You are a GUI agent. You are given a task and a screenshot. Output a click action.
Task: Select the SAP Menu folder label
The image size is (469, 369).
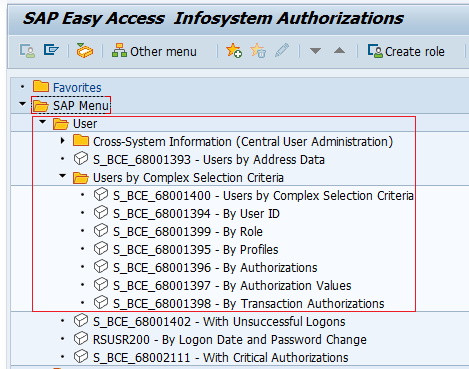(81, 106)
